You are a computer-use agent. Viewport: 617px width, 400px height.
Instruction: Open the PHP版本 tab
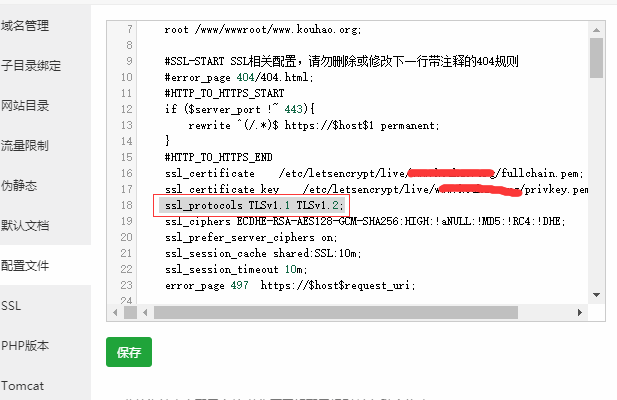25,345
